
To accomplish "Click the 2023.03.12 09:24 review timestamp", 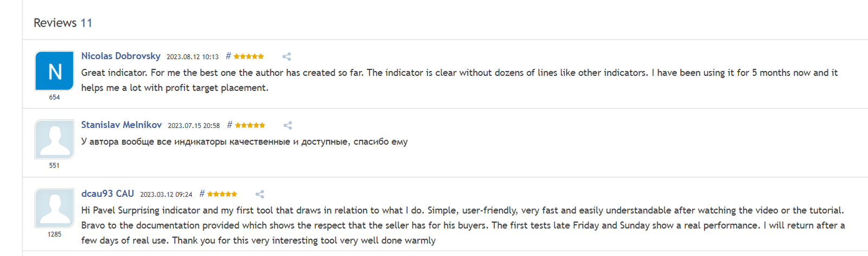I will pyautogui.click(x=166, y=195).
